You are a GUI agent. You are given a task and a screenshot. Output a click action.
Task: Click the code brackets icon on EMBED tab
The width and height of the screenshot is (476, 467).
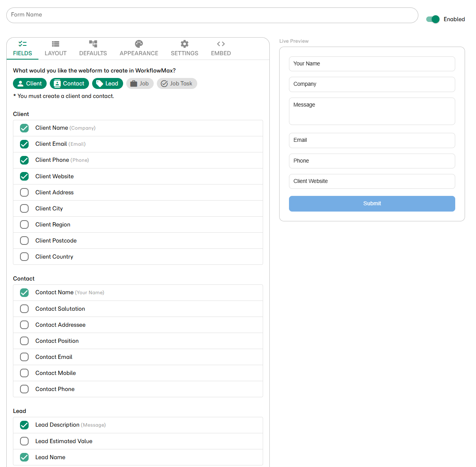[220, 43]
